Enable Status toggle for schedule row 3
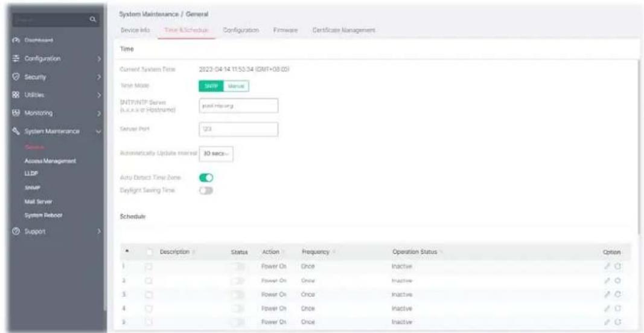Image resolution: width=644 pixels, height=333 pixels. 238,294
